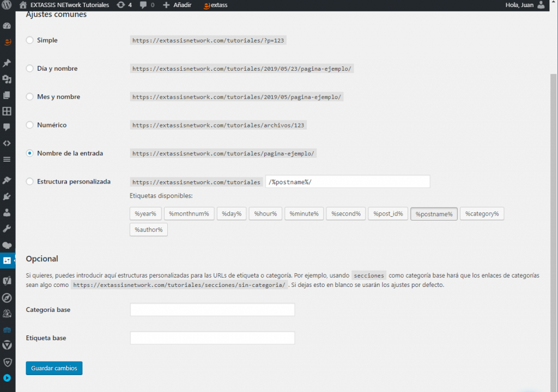Image resolution: width=558 pixels, height=392 pixels.
Task: Visit the site via the home icon
Action: point(22,5)
